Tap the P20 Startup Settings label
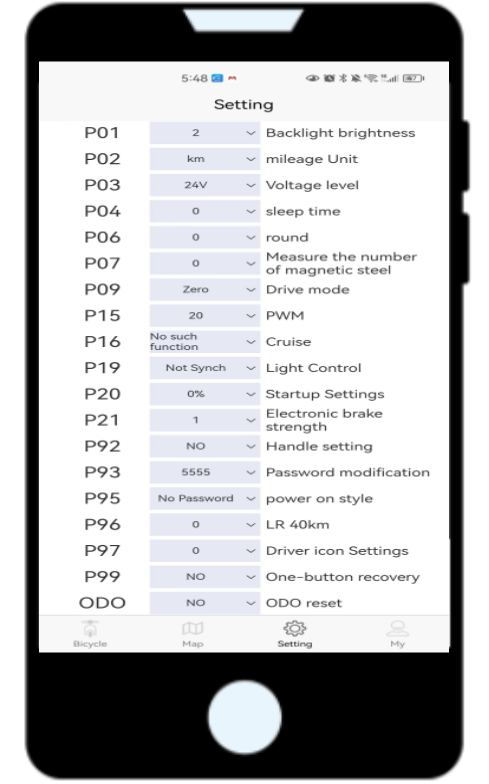 coord(325,394)
